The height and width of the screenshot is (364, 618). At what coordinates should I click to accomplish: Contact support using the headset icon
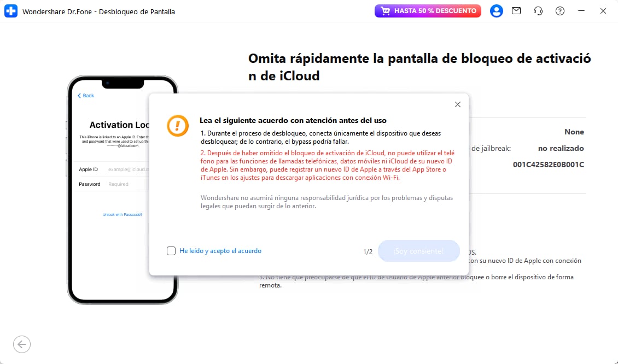(x=538, y=11)
